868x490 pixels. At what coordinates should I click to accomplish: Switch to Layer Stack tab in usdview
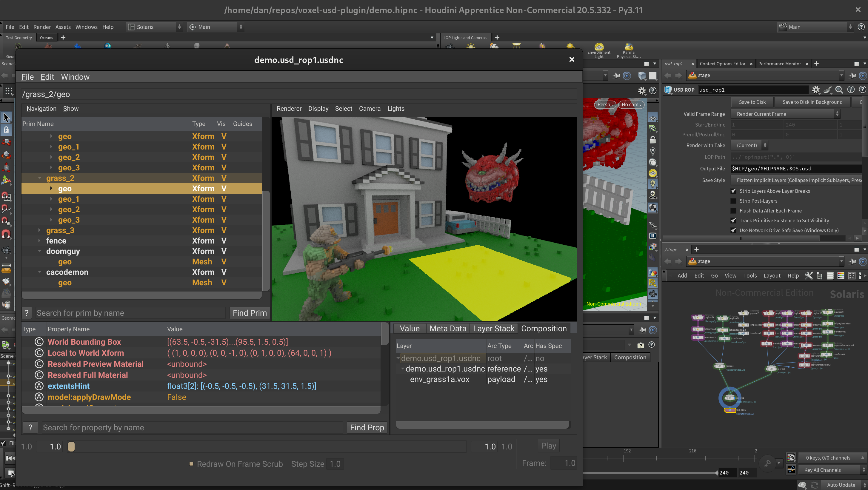pyautogui.click(x=493, y=328)
